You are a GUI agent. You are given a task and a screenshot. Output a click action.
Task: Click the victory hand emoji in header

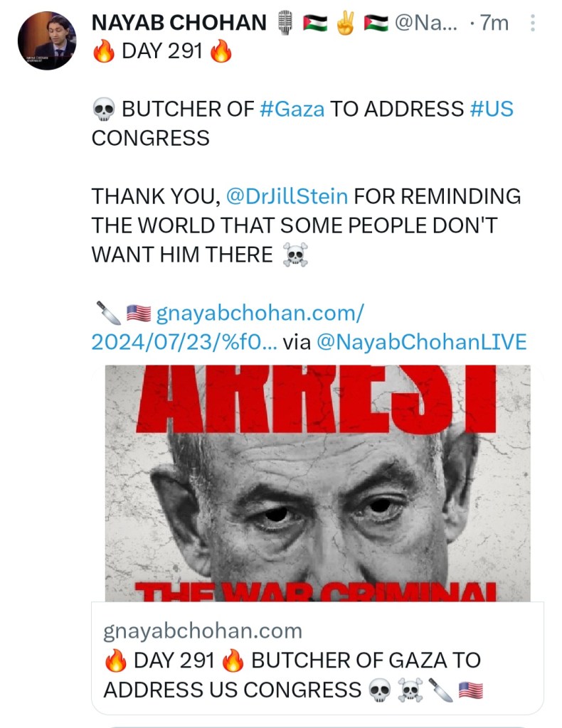click(345, 23)
